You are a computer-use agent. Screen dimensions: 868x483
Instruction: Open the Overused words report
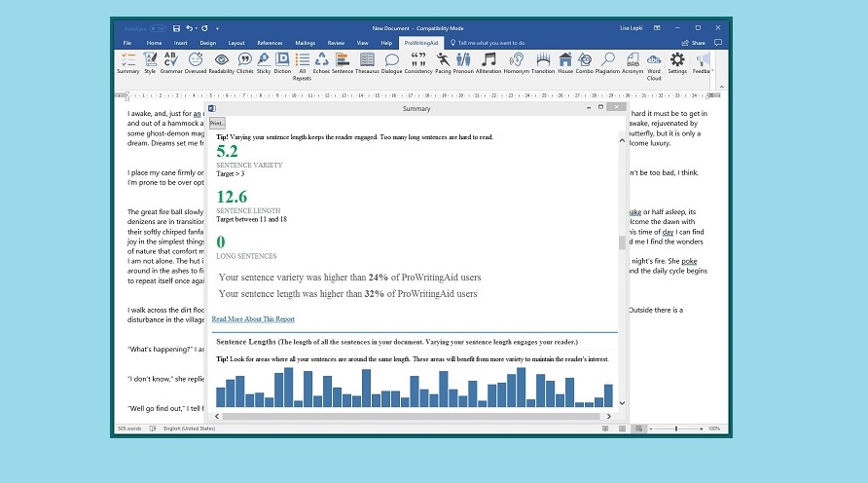click(x=195, y=63)
